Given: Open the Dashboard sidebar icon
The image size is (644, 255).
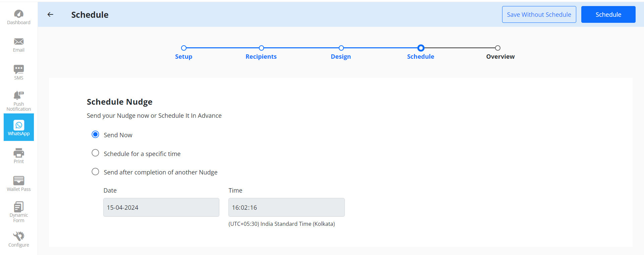Looking at the screenshot, I should pyautogui.click(x=19, y=14).
